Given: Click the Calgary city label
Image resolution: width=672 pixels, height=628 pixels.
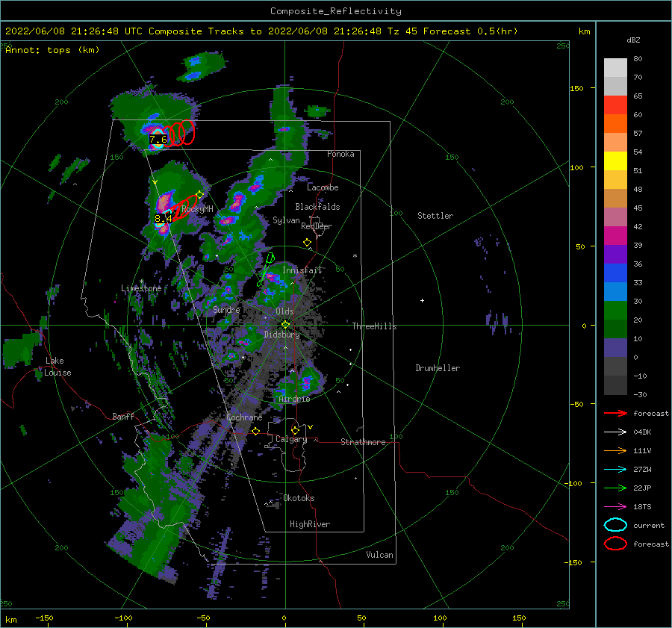Looking at the screenshot, I should pyautogui.click(x=291, y=439).
